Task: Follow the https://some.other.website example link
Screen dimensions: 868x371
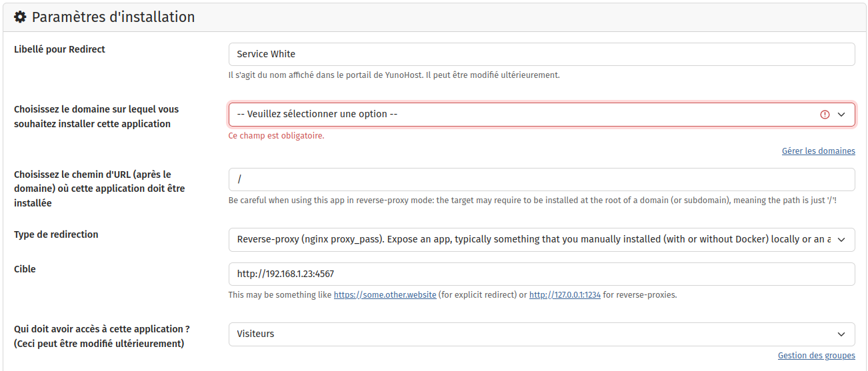Action: (x=385, y=294)
